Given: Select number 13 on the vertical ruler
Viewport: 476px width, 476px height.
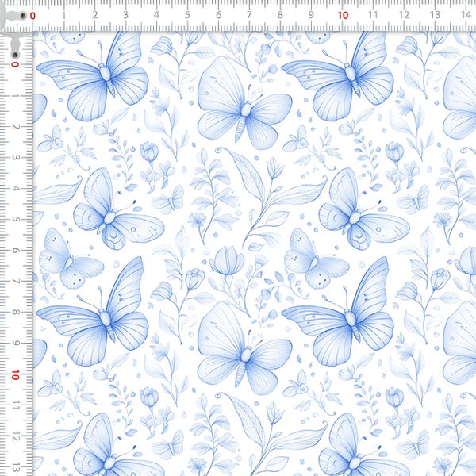Looking at the screenshot, I should point(15,467).
